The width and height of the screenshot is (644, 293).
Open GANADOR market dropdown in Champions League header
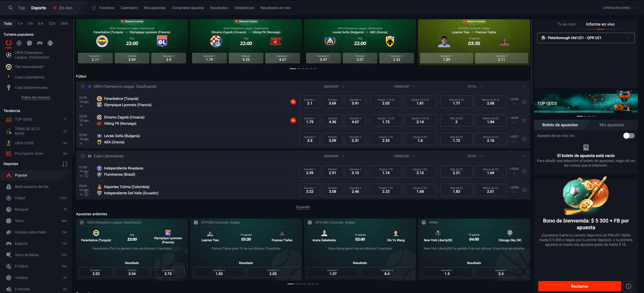click(x=334, y=86)
